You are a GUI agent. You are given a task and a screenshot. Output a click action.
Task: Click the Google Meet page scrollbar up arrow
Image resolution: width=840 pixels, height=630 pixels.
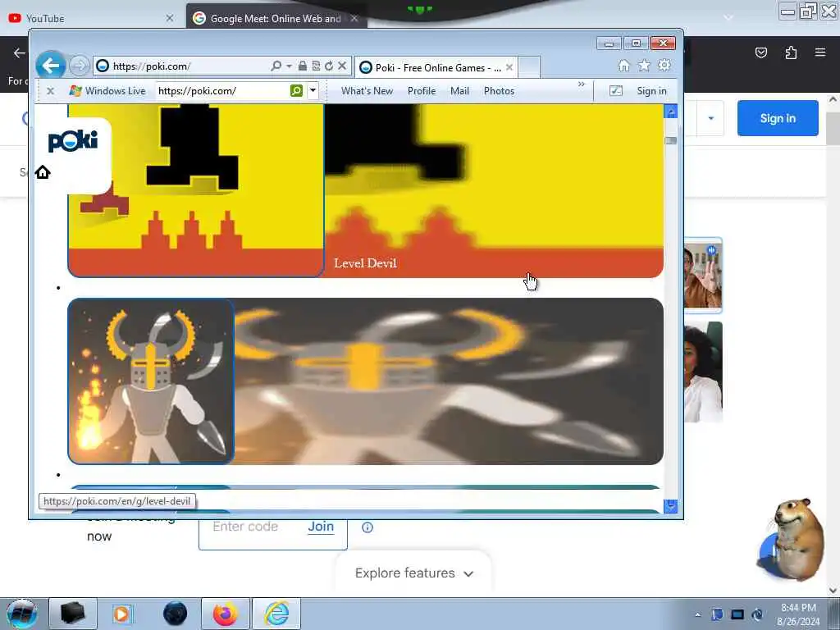click(833, 99)
